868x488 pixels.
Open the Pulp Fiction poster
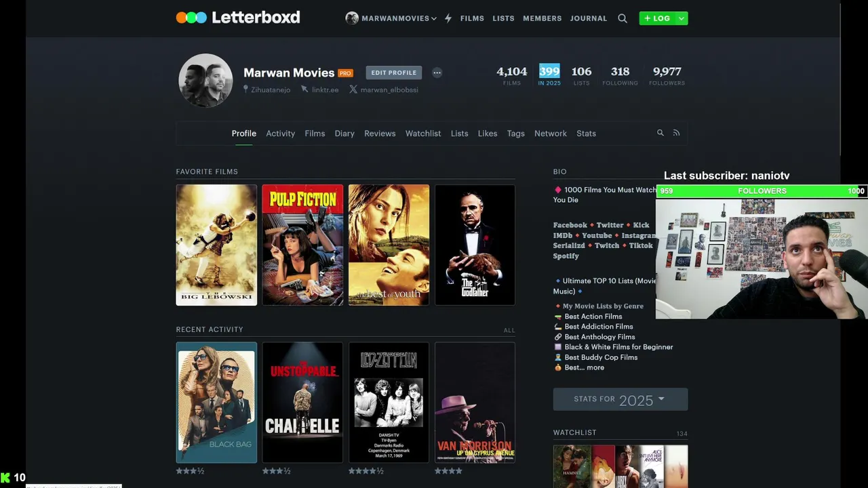(x=302, y=245)
